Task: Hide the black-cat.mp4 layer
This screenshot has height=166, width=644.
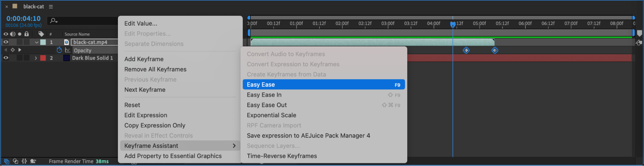Action: (x=6, y=42)
